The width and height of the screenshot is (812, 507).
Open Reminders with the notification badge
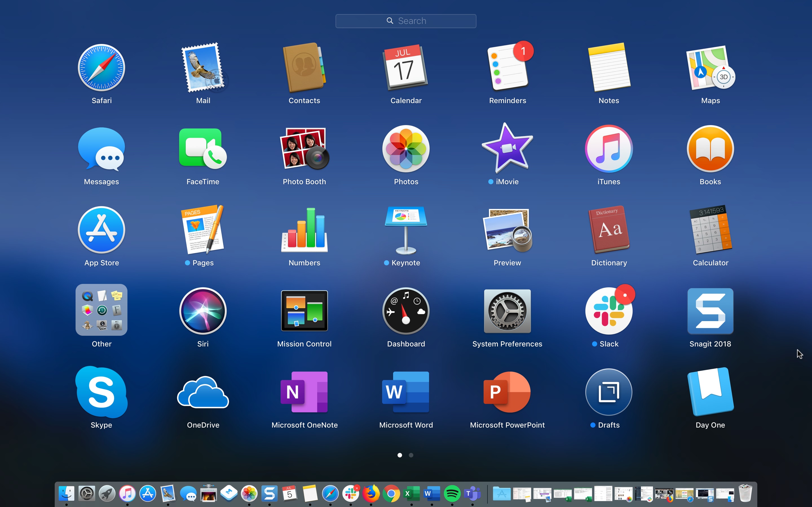point(507,68)
